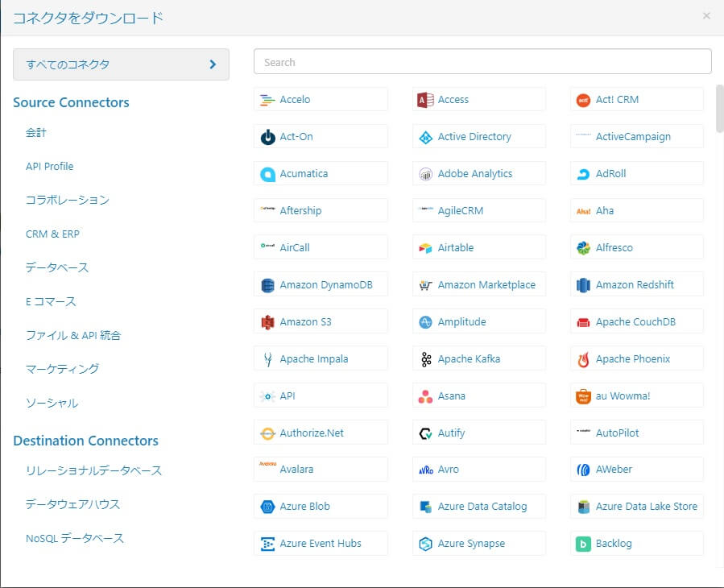Click the Amazon S3 red icon
The image size is (724, 588).
coord(267,322)
